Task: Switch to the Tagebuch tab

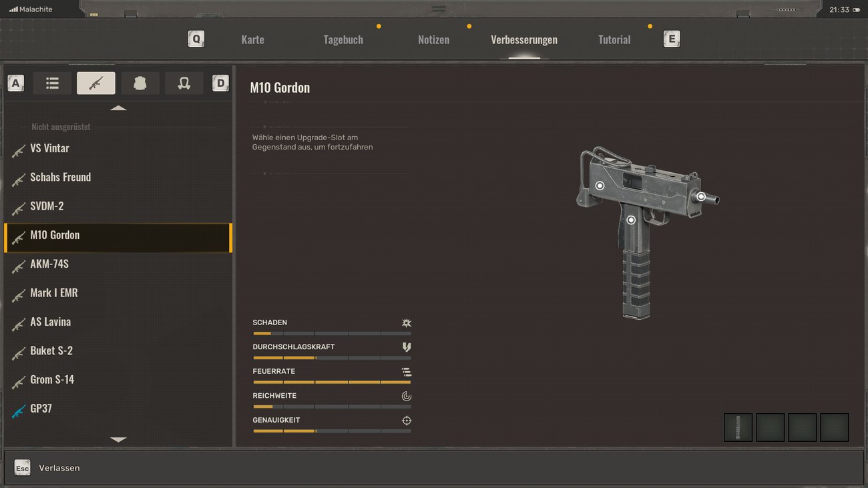Action: click(343, 40)
